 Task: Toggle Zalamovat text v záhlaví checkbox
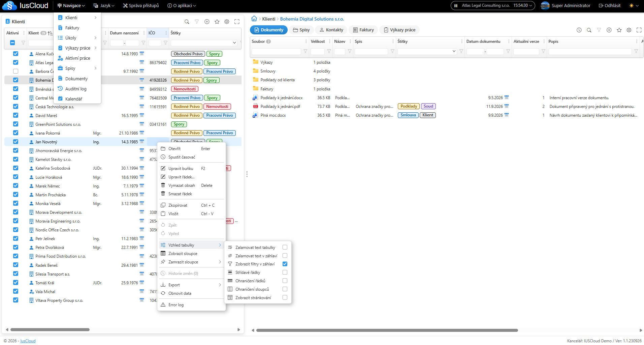coord(285,256)
